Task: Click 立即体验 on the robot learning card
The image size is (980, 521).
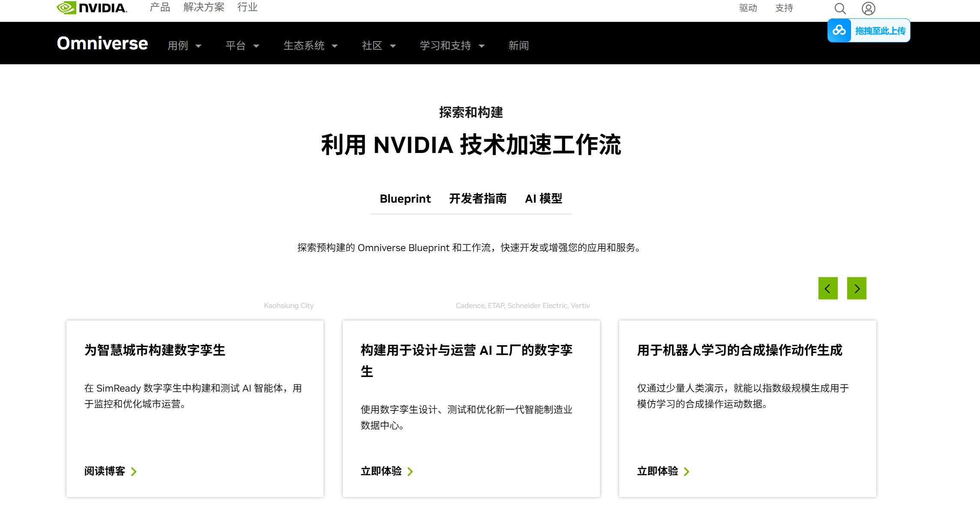Action: 657,471
